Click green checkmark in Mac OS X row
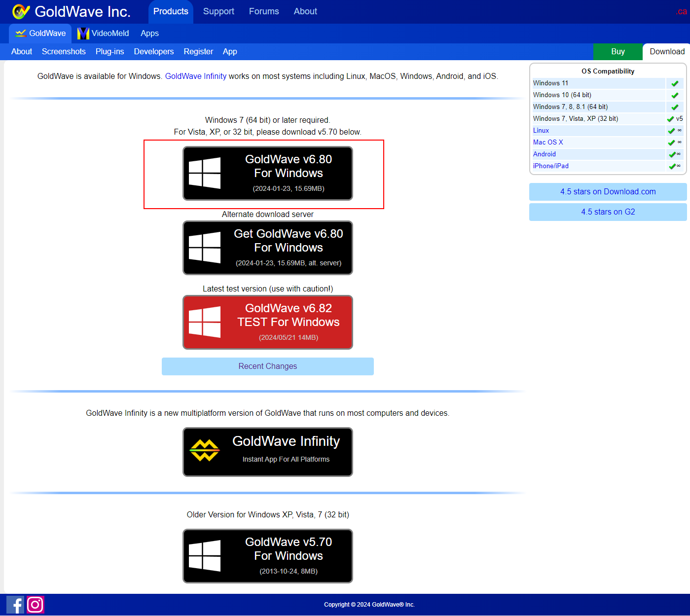This screenshot has height=616, width=690. point(671,143)
